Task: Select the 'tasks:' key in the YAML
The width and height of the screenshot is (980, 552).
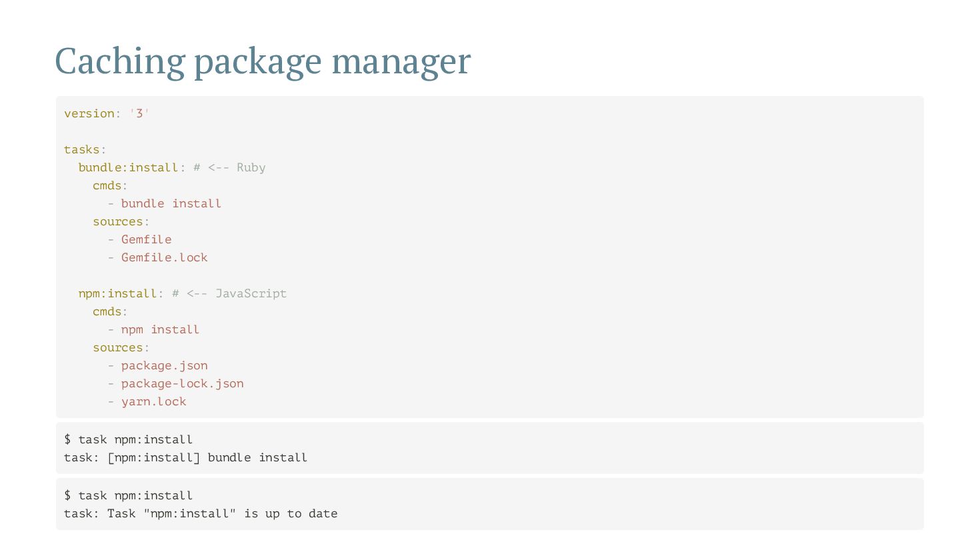Action: 85,149
